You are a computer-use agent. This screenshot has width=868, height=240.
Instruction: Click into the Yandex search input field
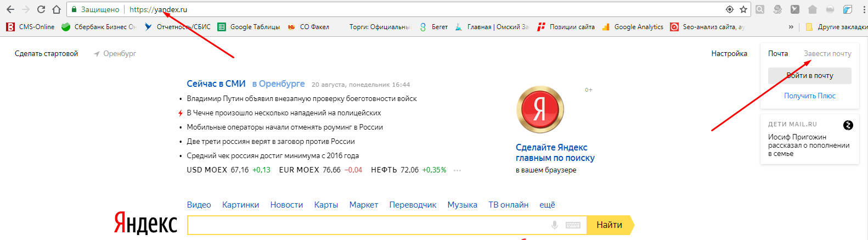pyautogui.click(x=368, y=225)
